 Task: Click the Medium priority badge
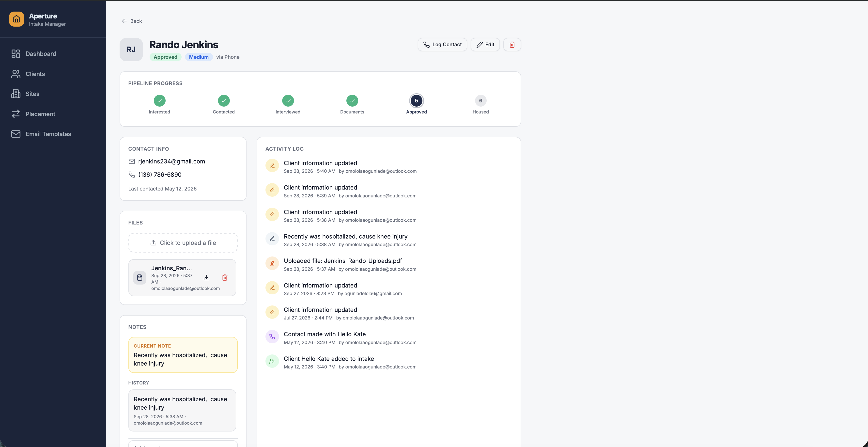(x=199, y=57)
